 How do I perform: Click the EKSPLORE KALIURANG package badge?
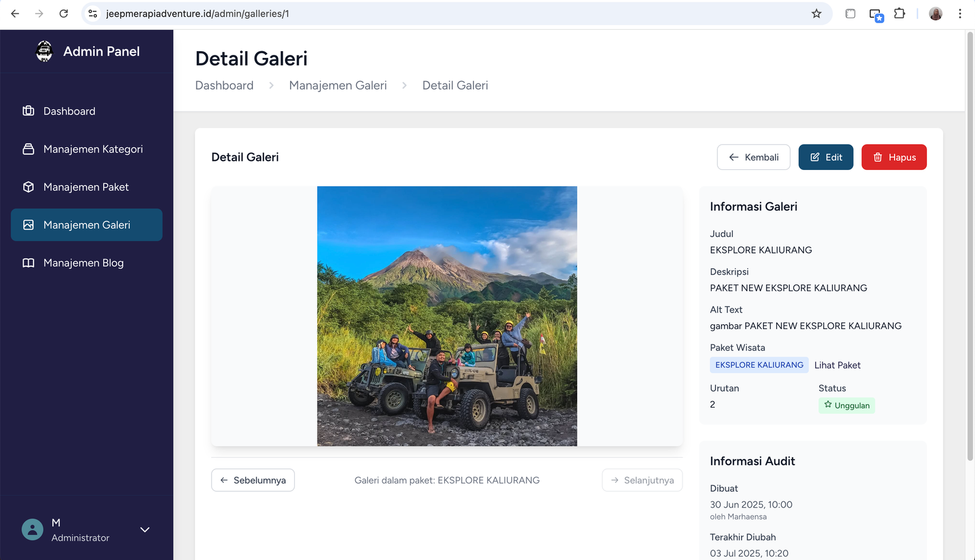(759, 365)
